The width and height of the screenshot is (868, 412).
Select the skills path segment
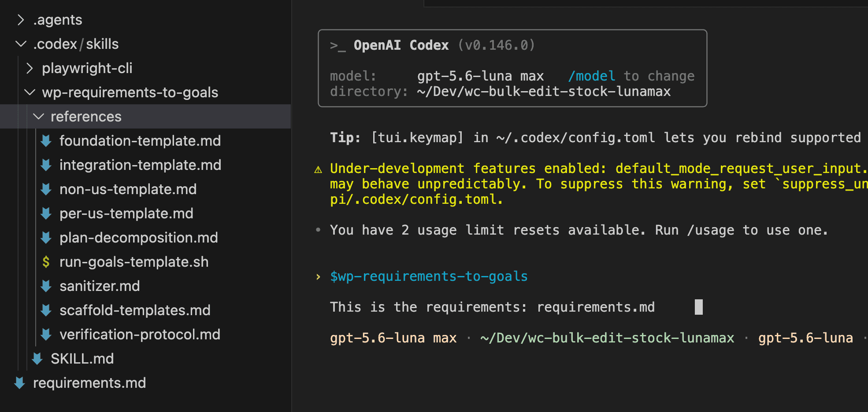click(x=102, y=44)
